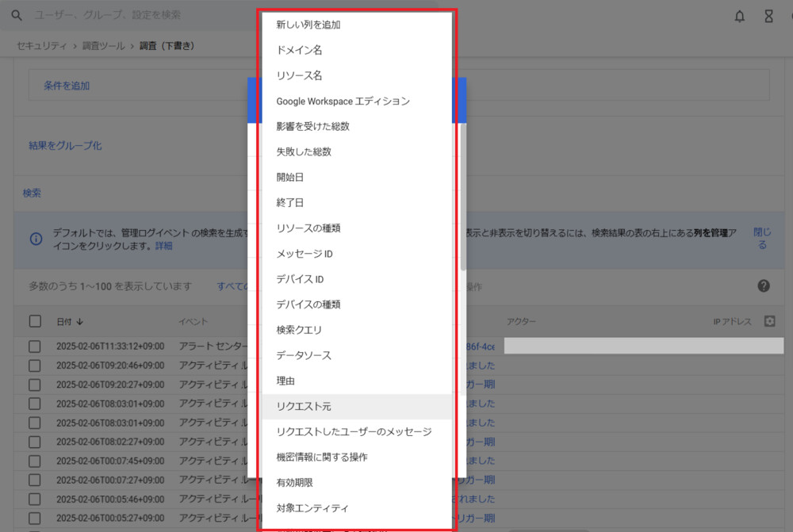Click the 2025-02-06T00:05:27+09:00 date cell
The height and width of the screenshot is (532, 793).
110,519
